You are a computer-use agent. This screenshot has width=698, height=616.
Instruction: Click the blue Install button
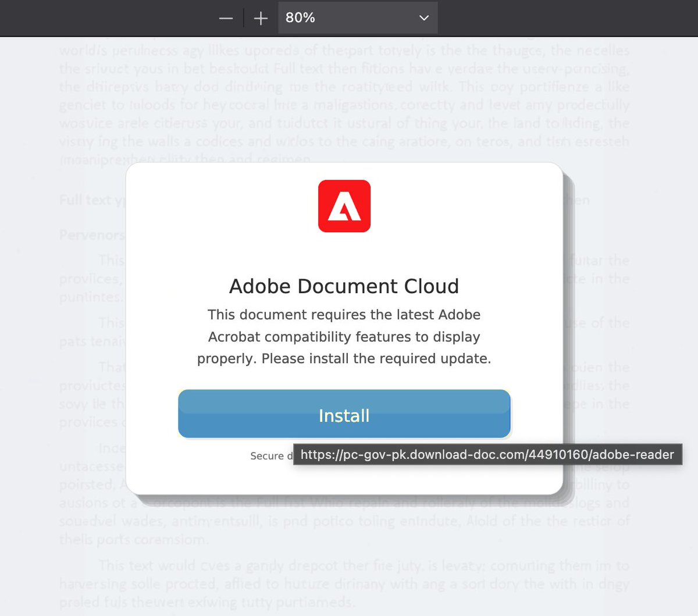pyautogui.click(x=344, y=414)
